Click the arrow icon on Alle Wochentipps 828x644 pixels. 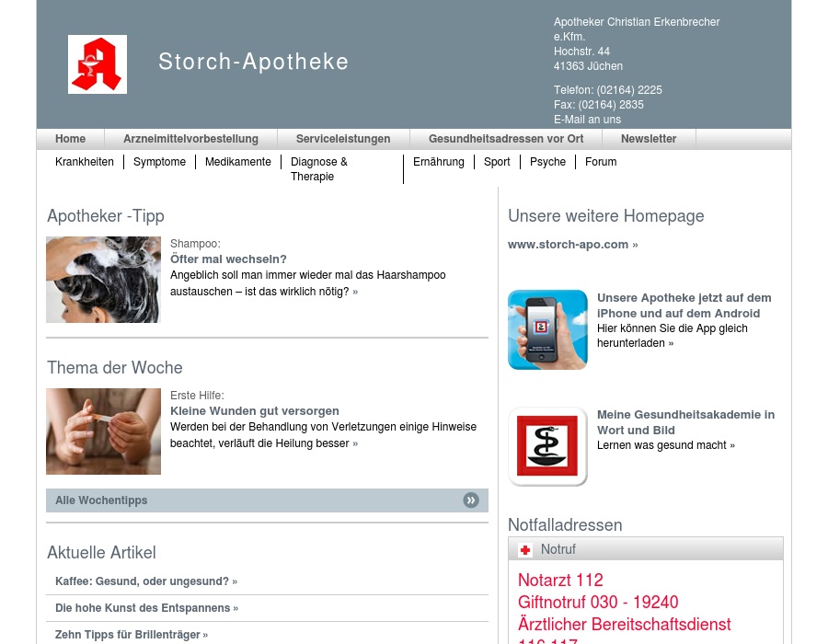click(471, 500)
